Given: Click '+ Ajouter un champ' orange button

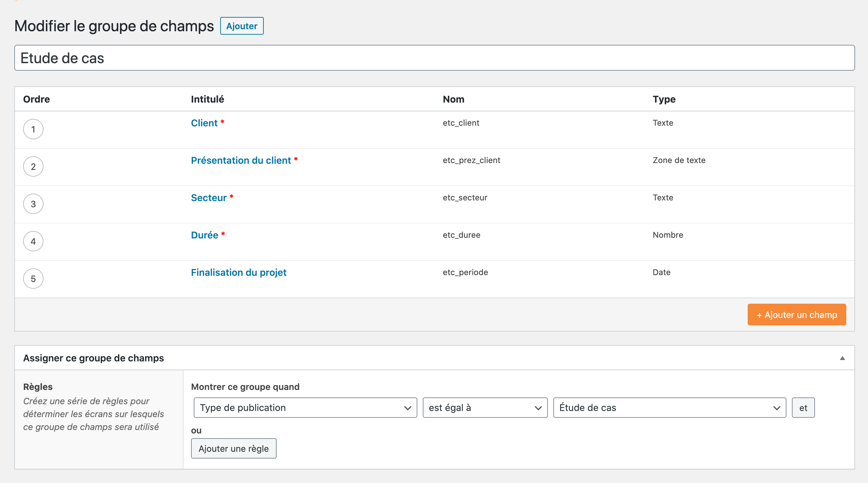Looking at the screenshot, I should click(x=797, y=315).
